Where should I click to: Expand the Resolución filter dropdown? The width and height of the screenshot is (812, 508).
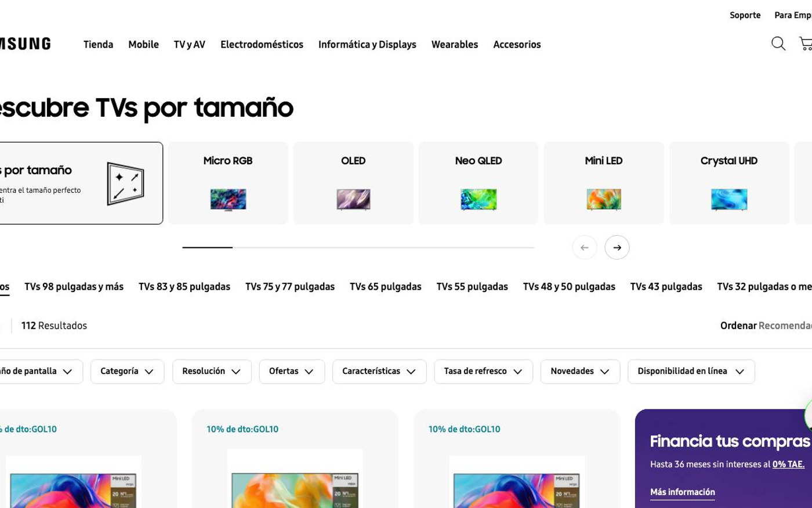212,372
